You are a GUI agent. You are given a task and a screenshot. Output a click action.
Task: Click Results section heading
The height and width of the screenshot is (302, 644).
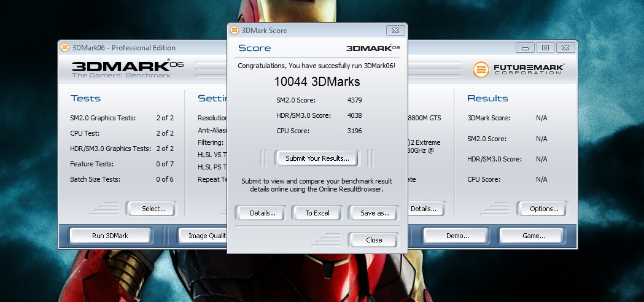click(487, 98)
